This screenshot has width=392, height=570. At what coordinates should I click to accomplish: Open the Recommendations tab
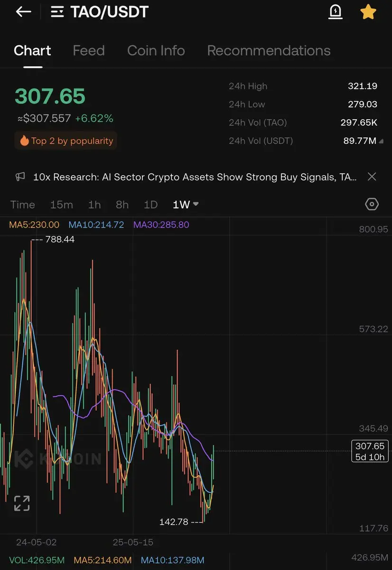click(x=269, y=50)
